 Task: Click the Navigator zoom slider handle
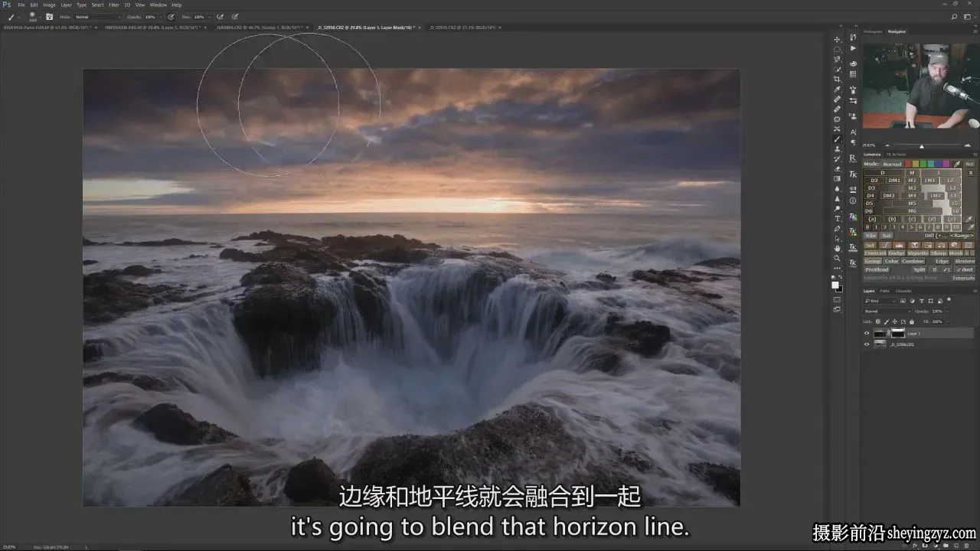point(921,146)
